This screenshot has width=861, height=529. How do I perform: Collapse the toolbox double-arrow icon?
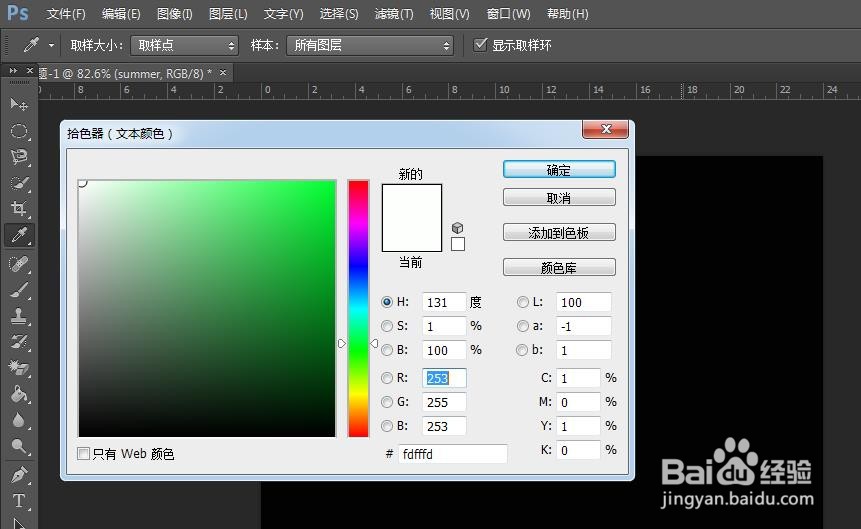(x=13, y=71)
